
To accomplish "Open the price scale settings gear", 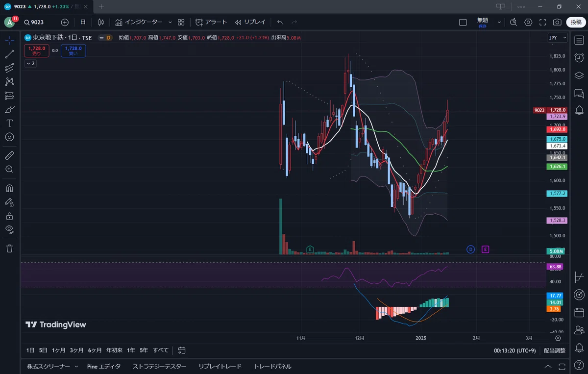I will point(558,338).
